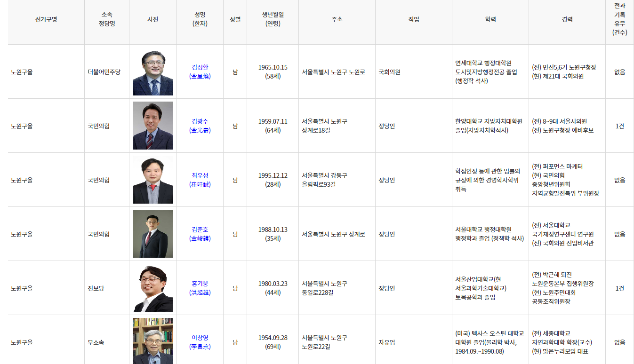Click 김준호's candidate photo
The height and width of the screenshot is (364, 634).
pos(153,234)
